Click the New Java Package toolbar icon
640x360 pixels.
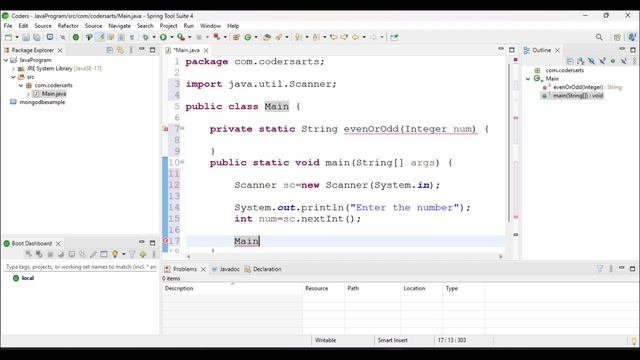click(x=236, y=37)
